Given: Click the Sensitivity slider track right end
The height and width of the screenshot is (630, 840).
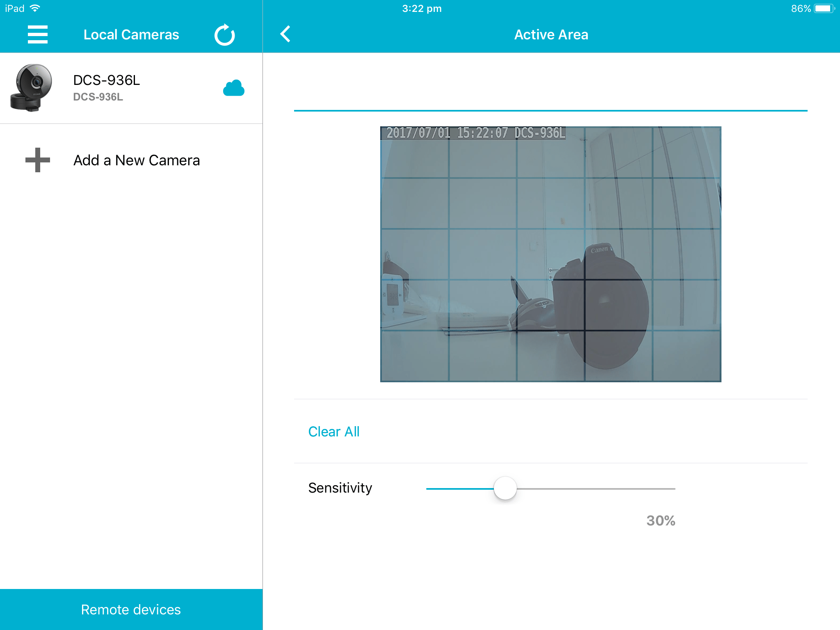Looking at the screenshot, I should click(673, 488).
